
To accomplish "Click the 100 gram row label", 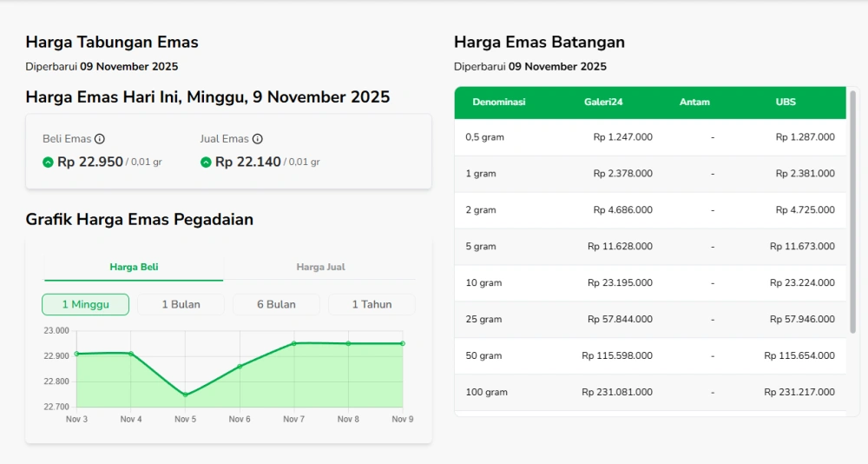I will click(x=487, y=393).
